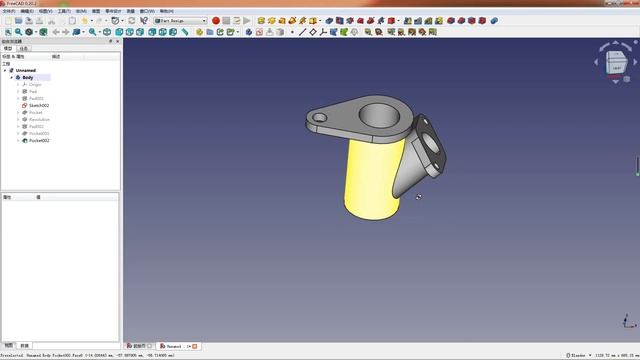640x360 pixels.
Task: Float the combo view panel with undock icon
Action: click(x=110, y=41)
